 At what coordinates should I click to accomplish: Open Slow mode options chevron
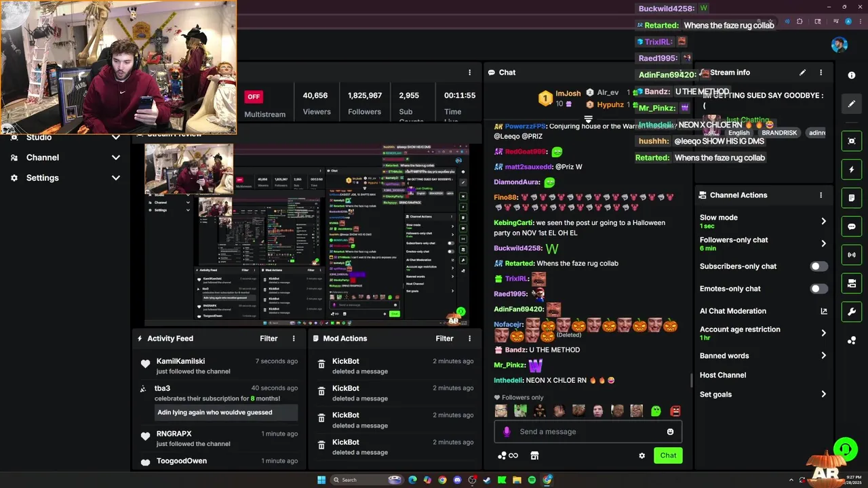pos(823,221)
